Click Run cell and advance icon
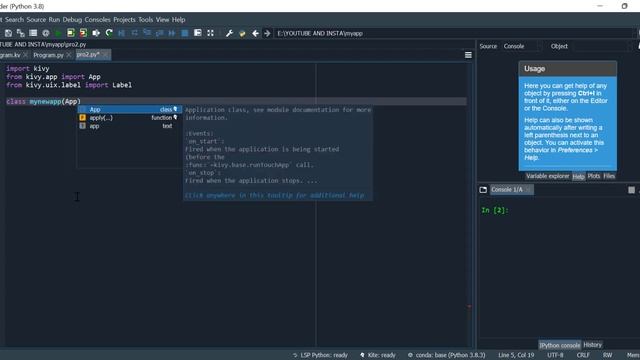Screen dimensions: 640x360 click(83, 33)
